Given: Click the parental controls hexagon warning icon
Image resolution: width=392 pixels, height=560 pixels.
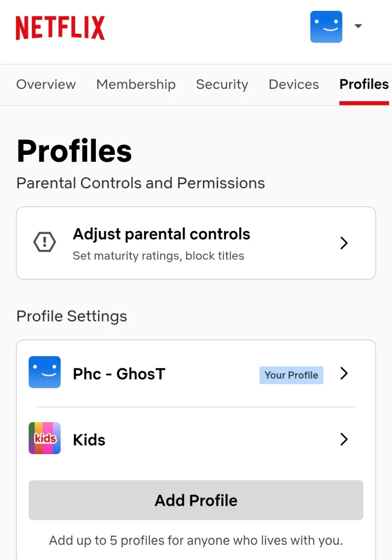Looking at the screenshot, I should pos(45,243).
